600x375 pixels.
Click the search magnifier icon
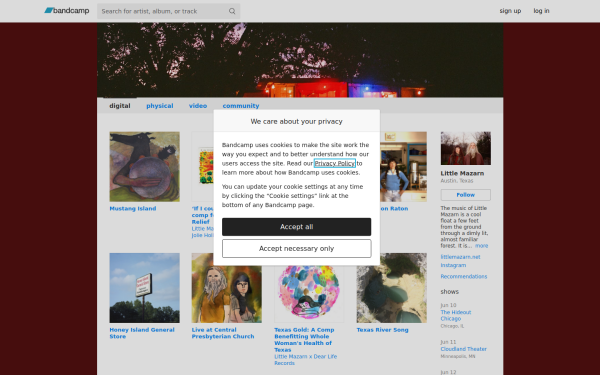point(232,11)
